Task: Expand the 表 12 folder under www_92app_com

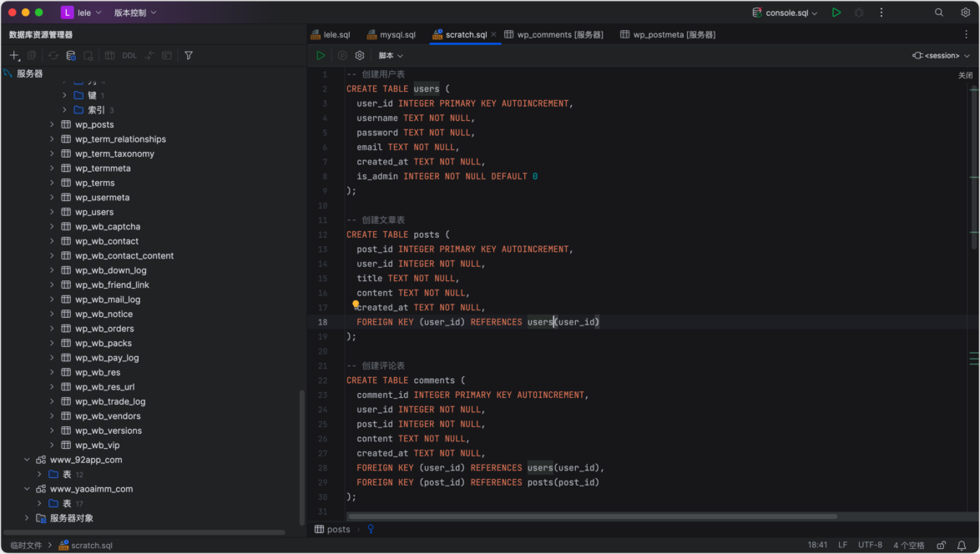Action: (x=39, y=475)
